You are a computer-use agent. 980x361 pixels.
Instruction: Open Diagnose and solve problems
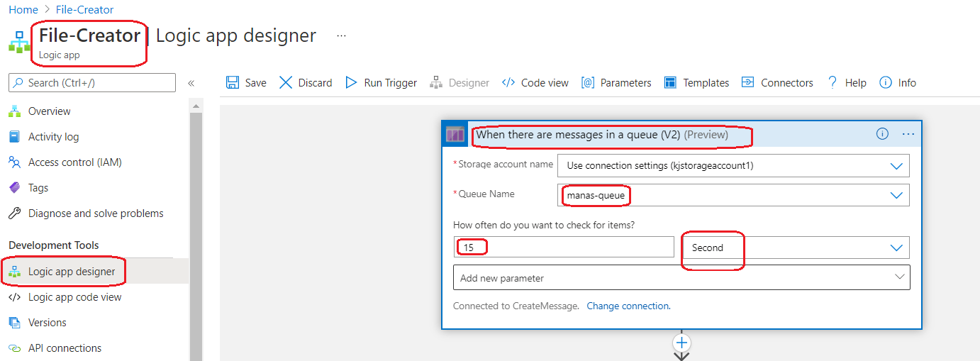pos(94,213)
